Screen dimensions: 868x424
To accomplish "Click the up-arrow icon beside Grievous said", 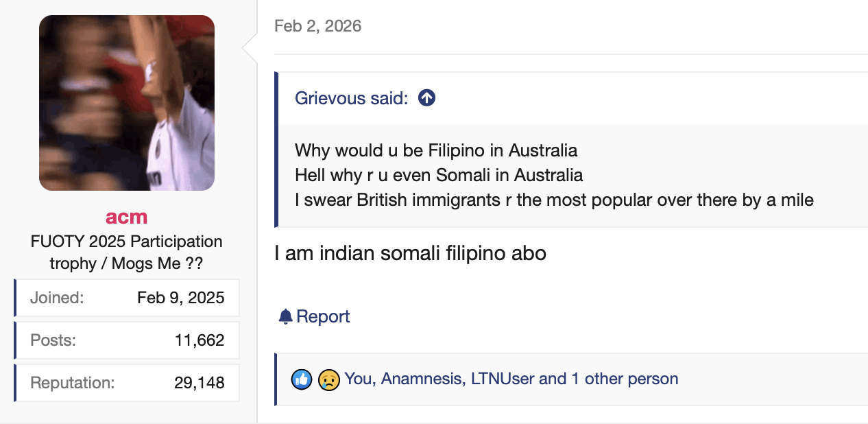I will pos(426,98).
